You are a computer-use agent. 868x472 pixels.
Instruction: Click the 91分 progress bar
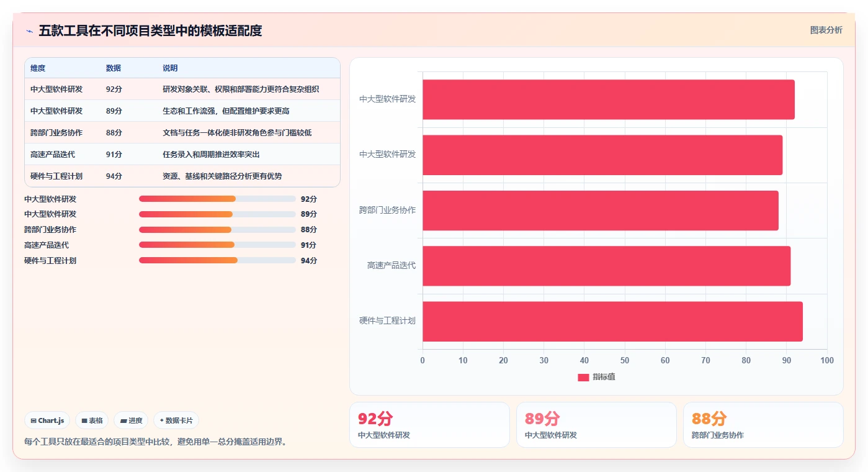217,245
